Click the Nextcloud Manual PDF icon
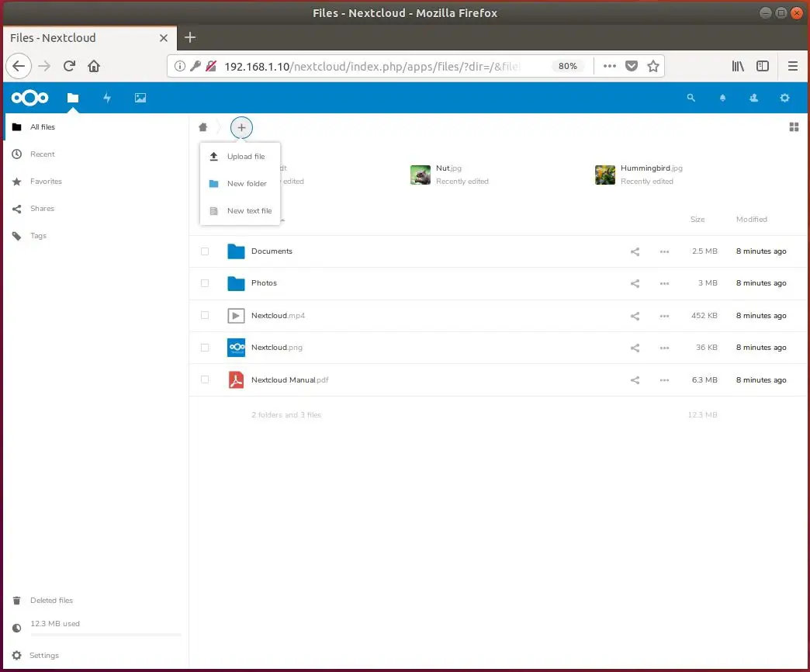The width and height of the screenshot is (810, 672). pyautogui.click(x=236, y=379)
